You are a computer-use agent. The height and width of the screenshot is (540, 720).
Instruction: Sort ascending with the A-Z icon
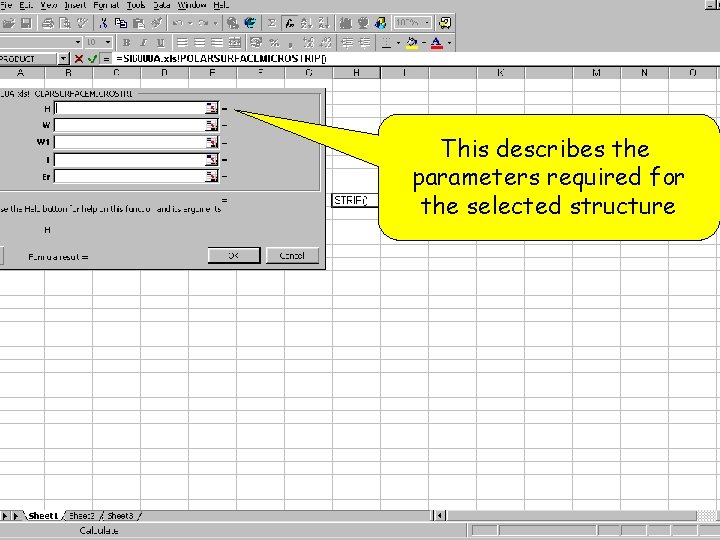click(306, 23)
